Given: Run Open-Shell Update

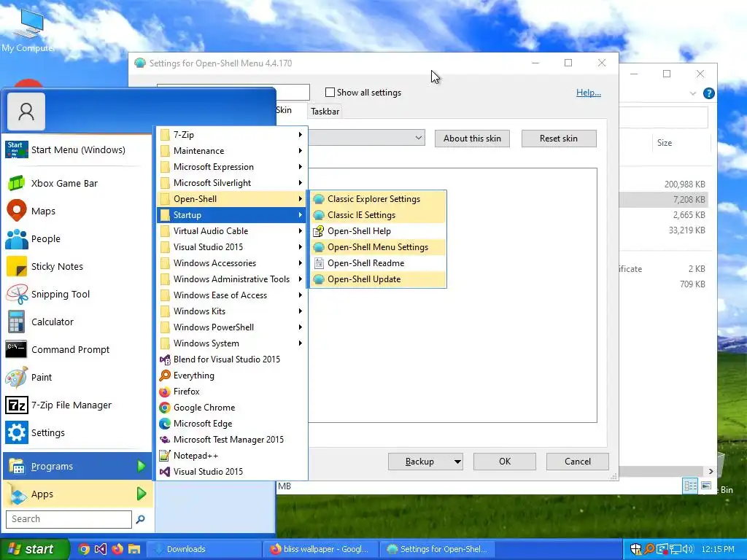Looking at the screenshot, I should [379, 279].
